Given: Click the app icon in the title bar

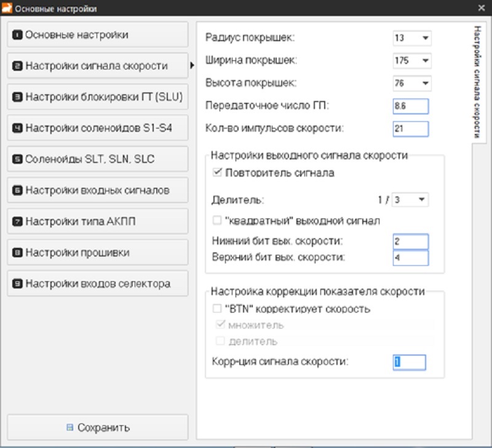Looking at the screenshot, I should [7, 9].
